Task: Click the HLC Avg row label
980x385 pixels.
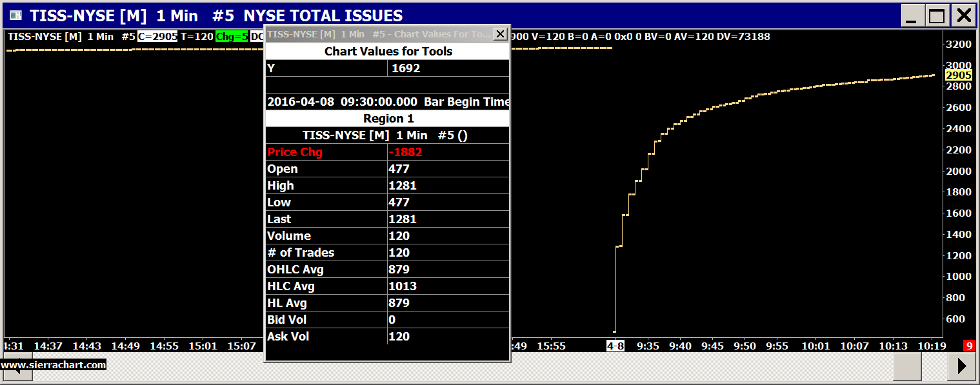Action: coord(291,286)
